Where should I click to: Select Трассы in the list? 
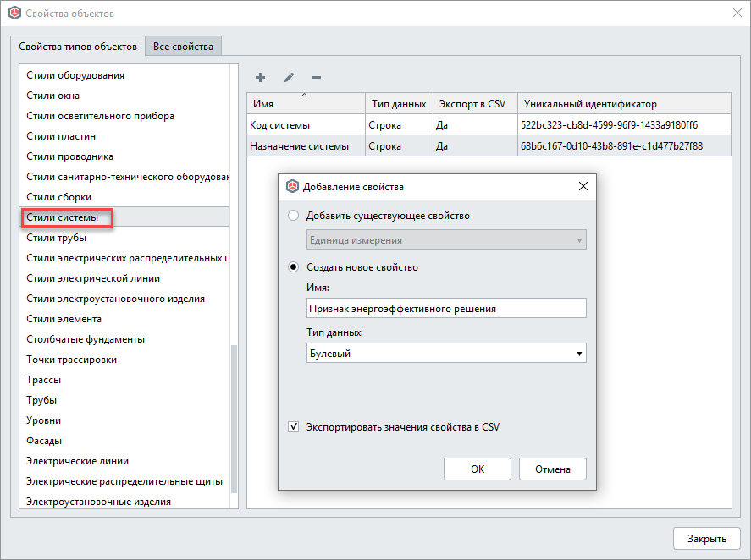[124, 380]
